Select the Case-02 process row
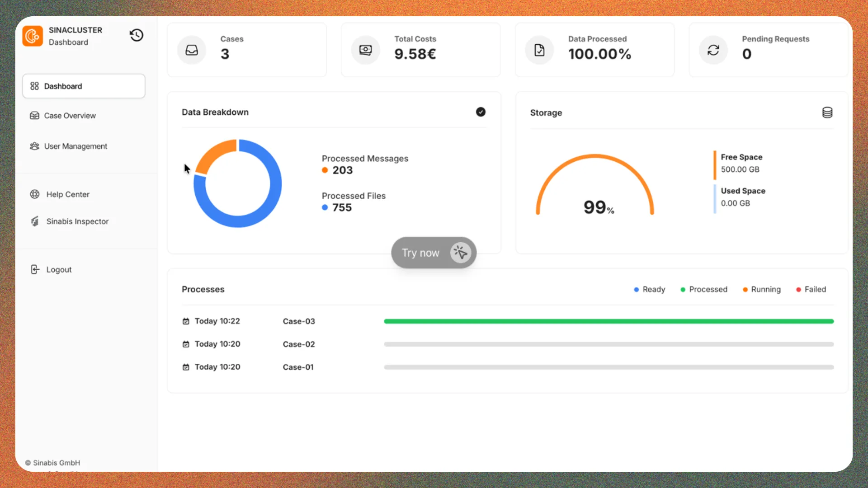Image resolution: width=868 pixels, height=488 pixels. (x=508, y=344)
